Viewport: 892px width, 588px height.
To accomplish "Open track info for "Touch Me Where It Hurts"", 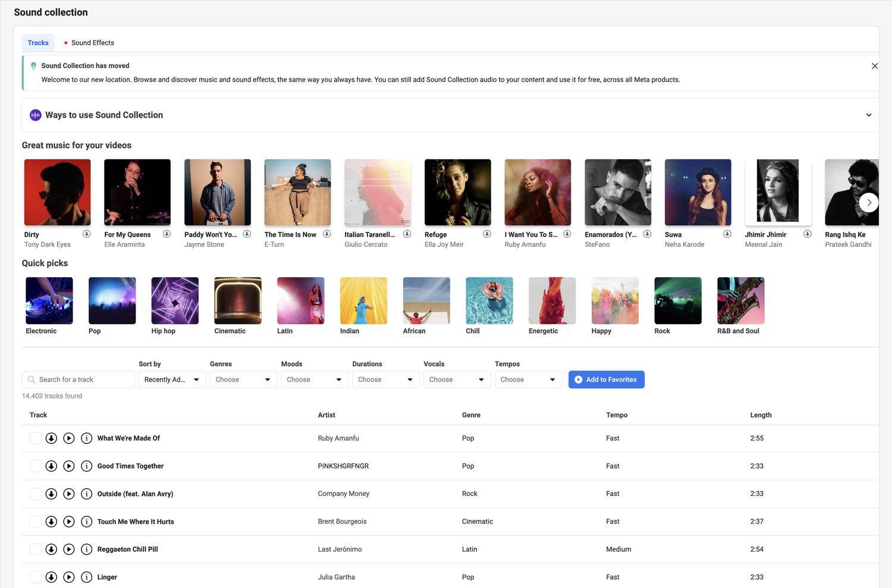I will point(87,521).
